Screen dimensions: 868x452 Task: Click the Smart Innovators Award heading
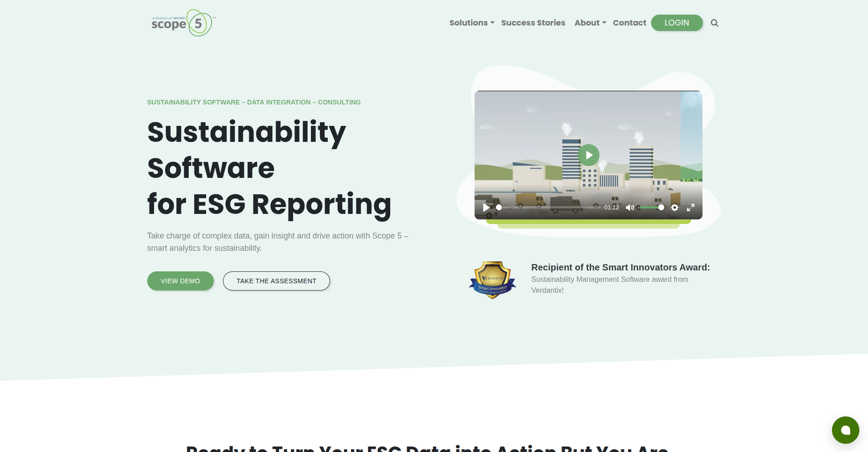tap(620, 267)
